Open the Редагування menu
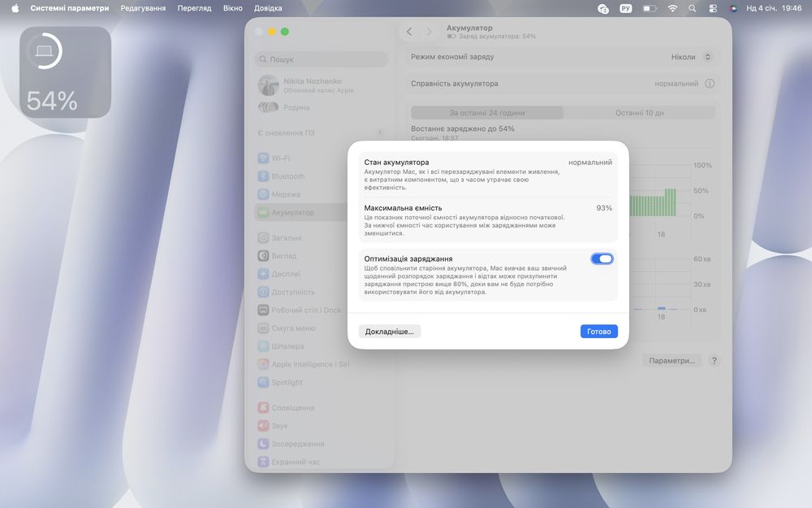Image resolution: width=812 pixels, height=508 pixels. [x=143, y=8]
